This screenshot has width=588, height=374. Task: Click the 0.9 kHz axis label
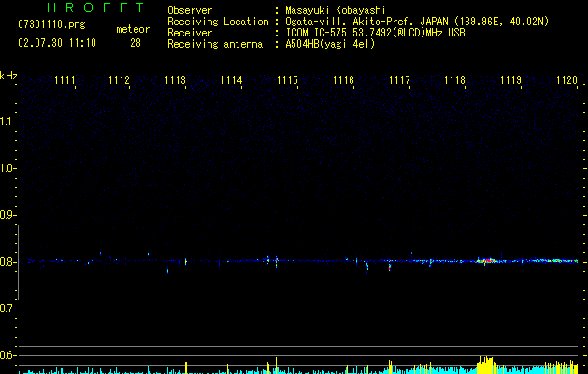click(7, 215)
